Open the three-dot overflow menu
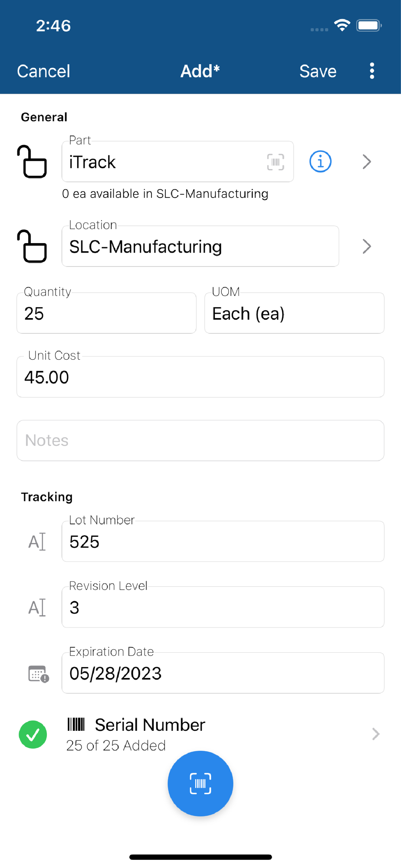Viewport: 401px width, 868px height. point(372,71)
